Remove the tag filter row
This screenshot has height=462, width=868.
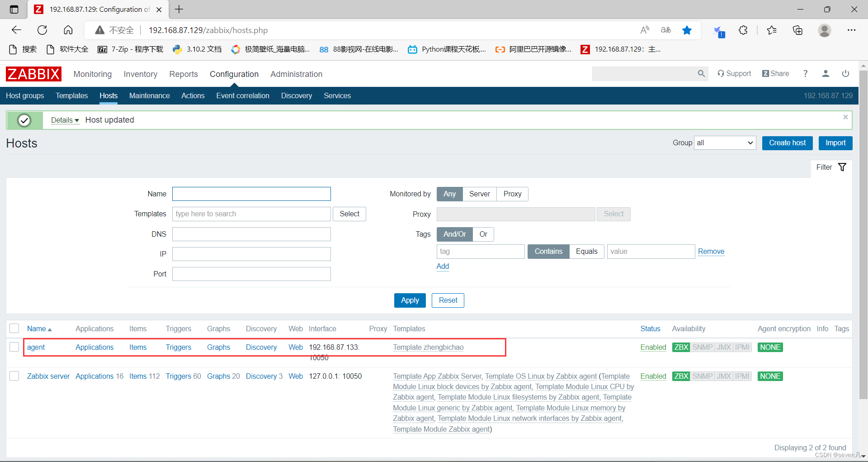pos(711,251)
